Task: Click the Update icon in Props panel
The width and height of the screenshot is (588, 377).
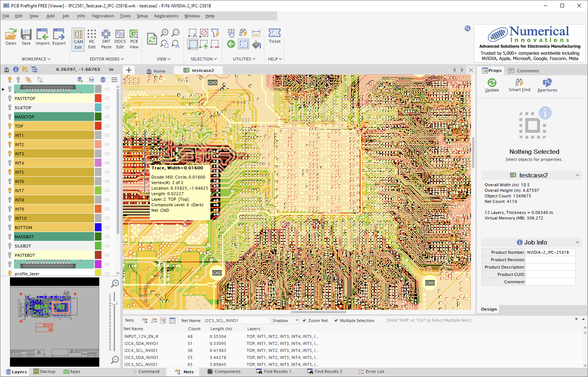Action: (x=492, y=85)
